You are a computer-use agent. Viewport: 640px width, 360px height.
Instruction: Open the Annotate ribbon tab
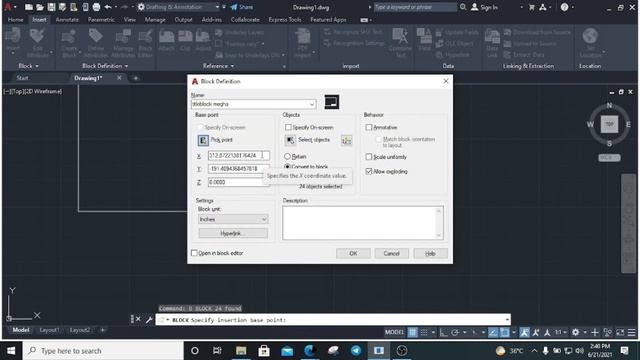coord(67,20)
